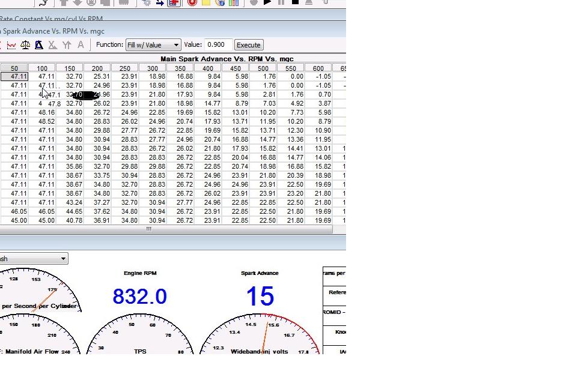Click the TPS gauge

point(140,334)
